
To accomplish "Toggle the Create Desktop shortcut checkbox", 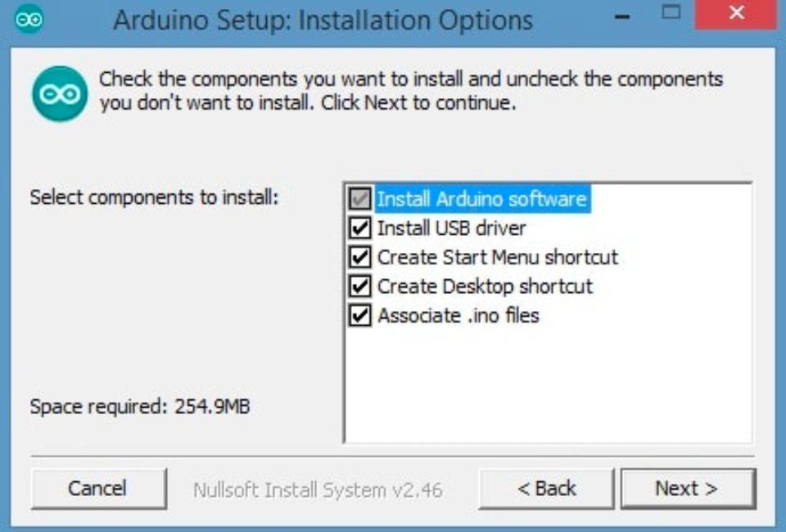I will [x=360, y=286].
